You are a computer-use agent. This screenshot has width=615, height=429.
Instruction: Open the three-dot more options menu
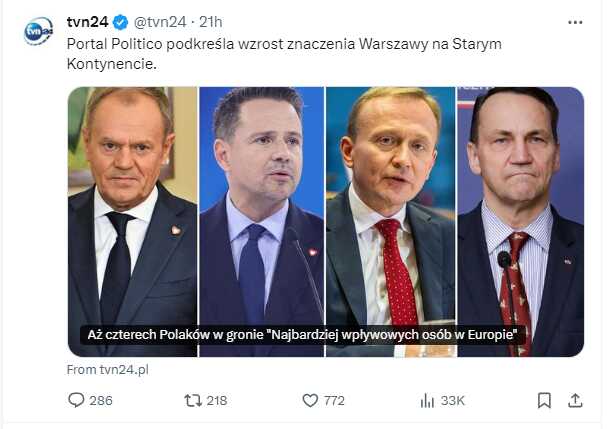(575, 22)
